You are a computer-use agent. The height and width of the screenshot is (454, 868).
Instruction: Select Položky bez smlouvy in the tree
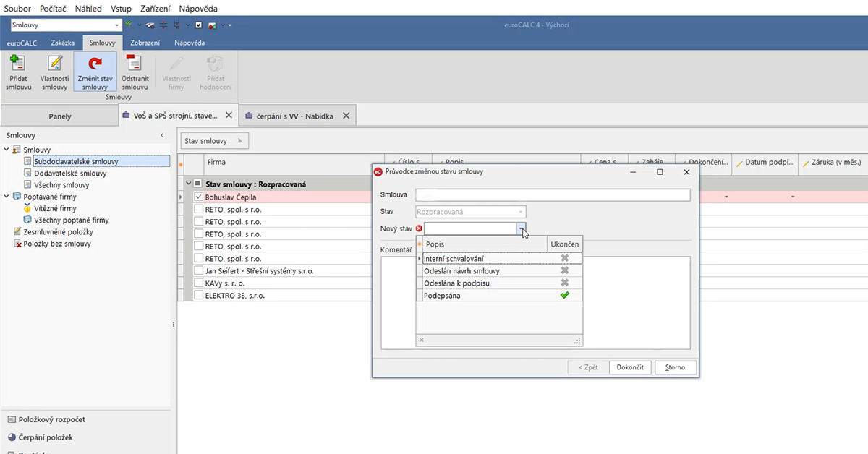point(57,244)
